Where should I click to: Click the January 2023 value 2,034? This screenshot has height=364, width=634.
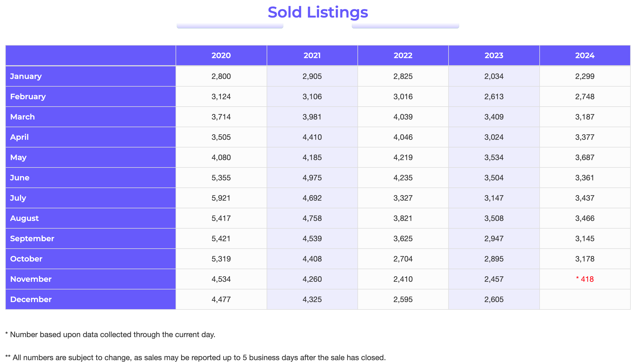click(494, 76)
